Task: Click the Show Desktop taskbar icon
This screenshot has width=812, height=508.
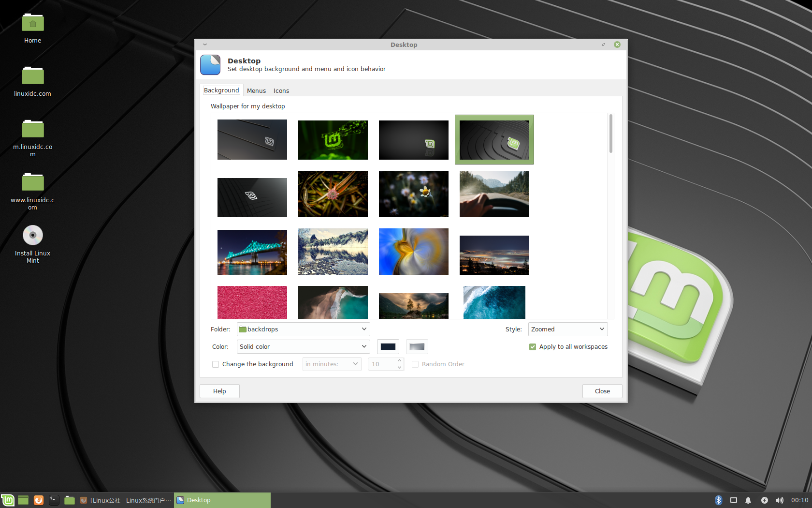Action: 23,500
